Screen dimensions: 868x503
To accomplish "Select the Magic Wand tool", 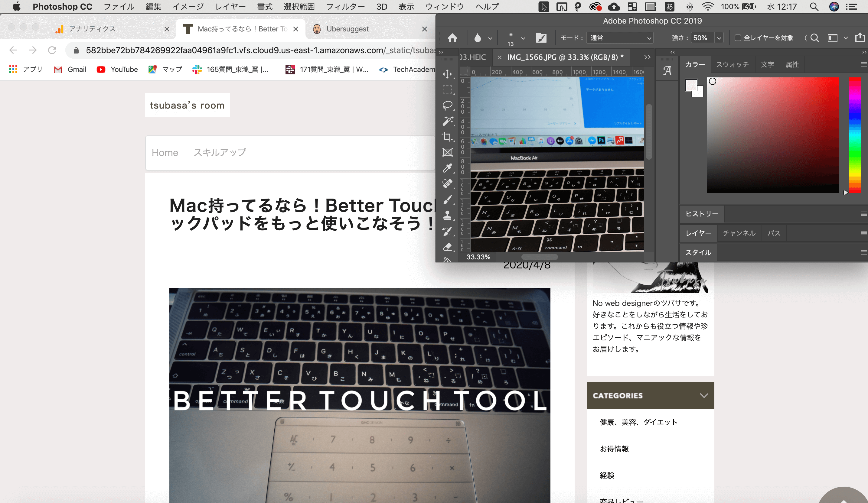I will 447,121.
